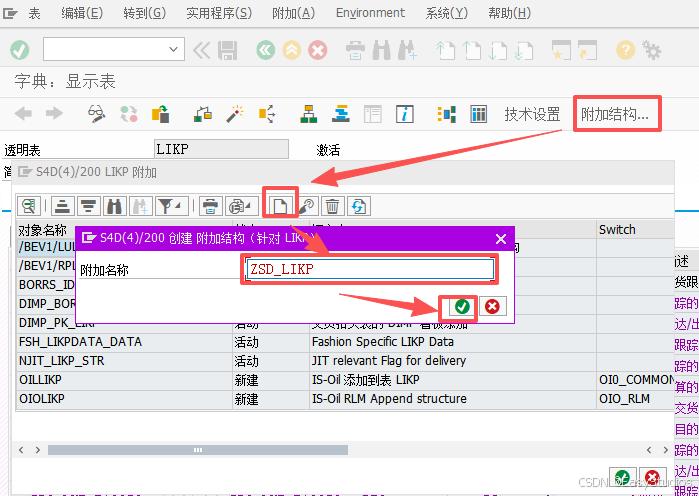Click the 透明表 field showing LIKP
The image size is (699, 496).
tap(222, 149)
